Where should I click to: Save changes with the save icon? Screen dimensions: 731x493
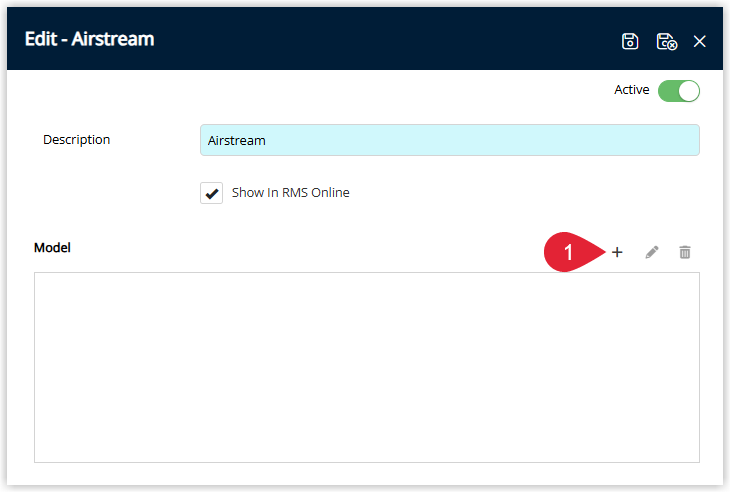pos(629,41)
